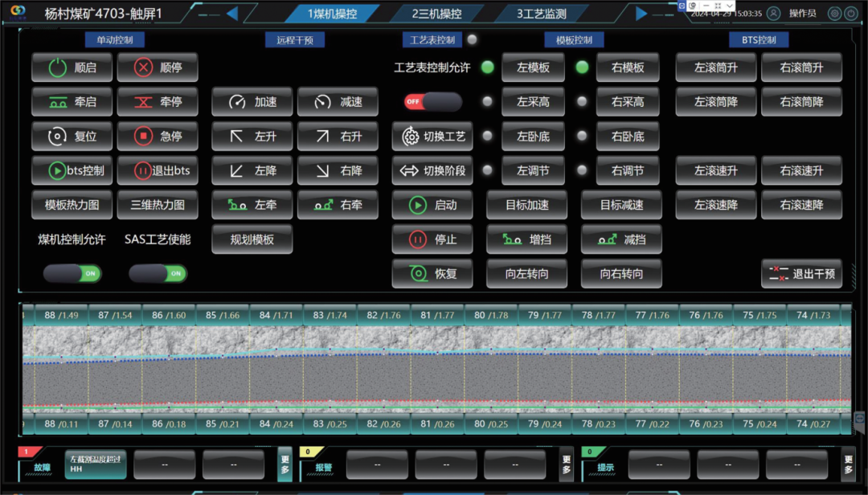
Task: Expand 更多 in 报警 alarm panel
Action: coord(567,464)
